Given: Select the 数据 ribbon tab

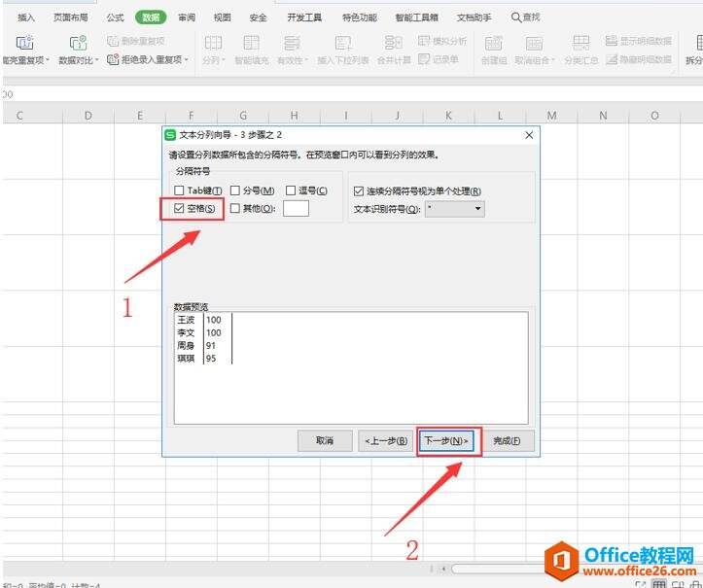Looking at the screenshot, I should click(151, 17).
